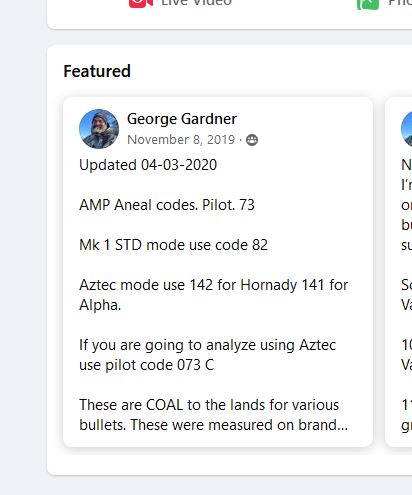This screenshot has height=495, width=412.
Task: Open George Gardner's profile picture
Action: point(99,129)
